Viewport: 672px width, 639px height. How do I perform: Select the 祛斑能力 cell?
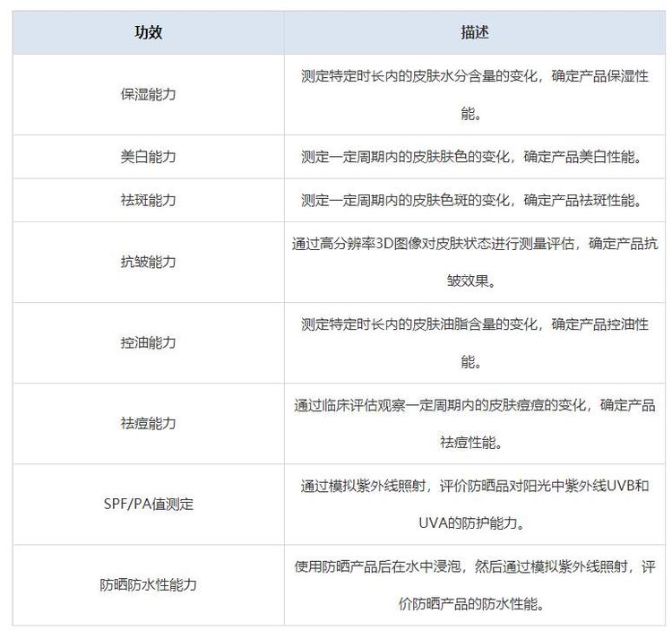(x=149, y=200)
